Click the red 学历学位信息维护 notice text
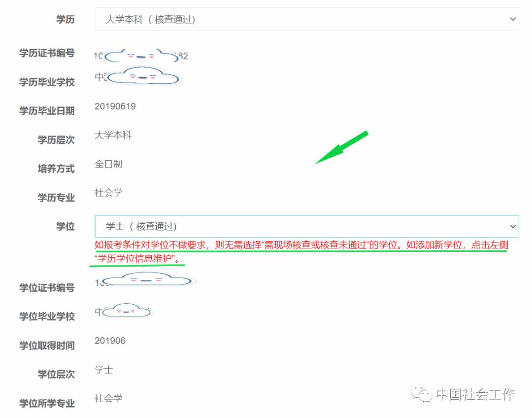Image resolution: width=532 pixels, height=418 pixels. tap(137, 259)
